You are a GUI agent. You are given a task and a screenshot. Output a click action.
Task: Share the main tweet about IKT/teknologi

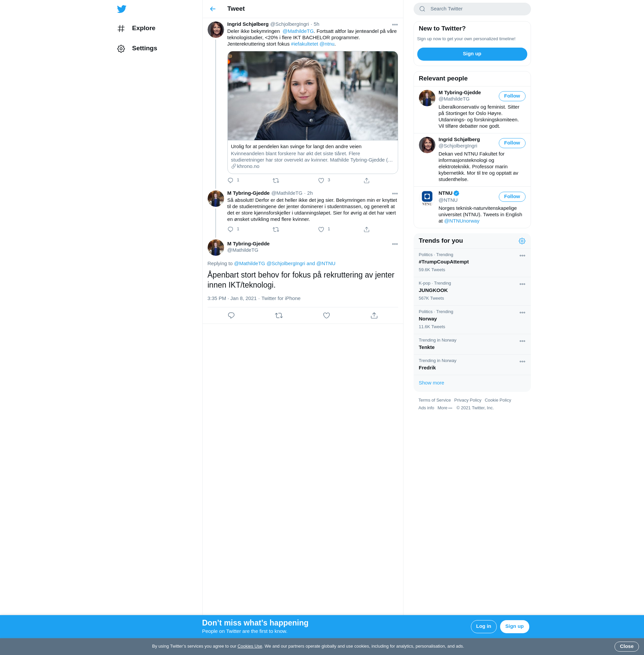coord(374,315)
